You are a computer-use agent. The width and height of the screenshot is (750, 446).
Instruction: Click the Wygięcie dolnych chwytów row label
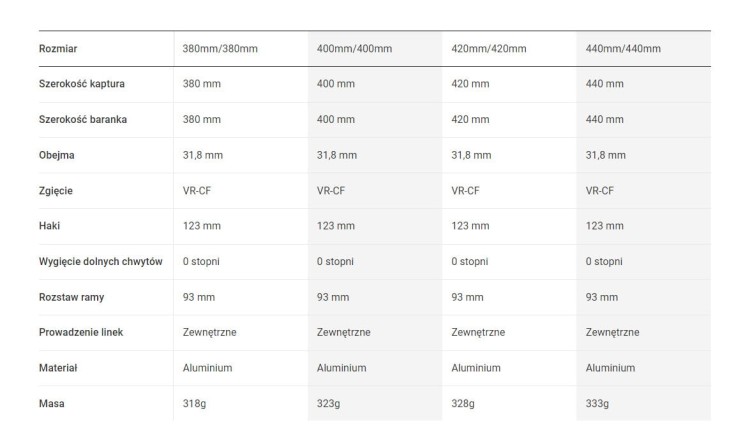pyautogui.click(x=100, y=261)
